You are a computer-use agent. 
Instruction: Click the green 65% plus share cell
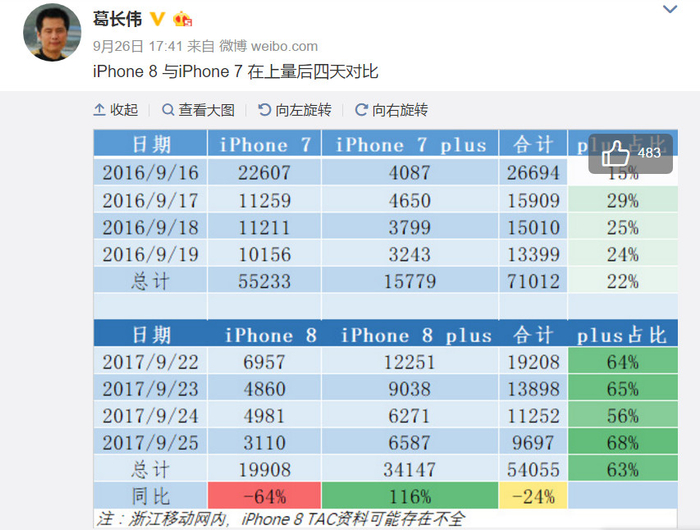[x=623, y=388]
